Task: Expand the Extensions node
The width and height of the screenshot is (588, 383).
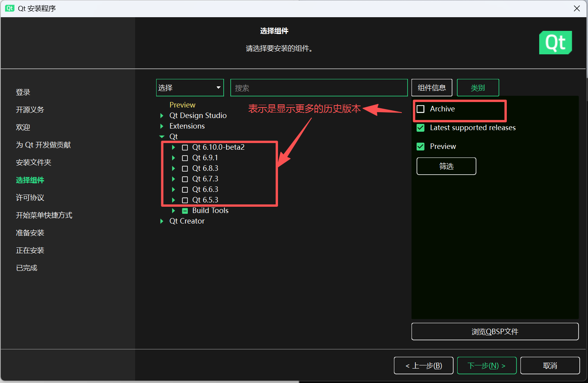Action: (162, 126)
